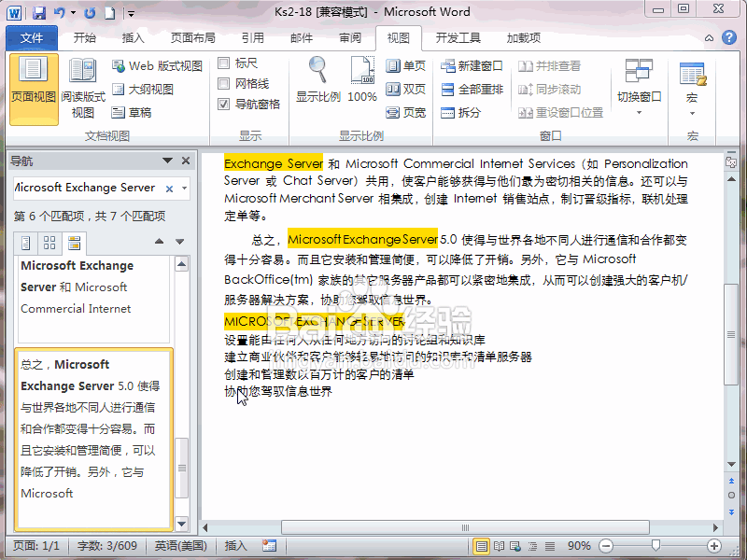Open the Word Help question mark icon
Screen dimensions: 747x560
click(729, 37)
